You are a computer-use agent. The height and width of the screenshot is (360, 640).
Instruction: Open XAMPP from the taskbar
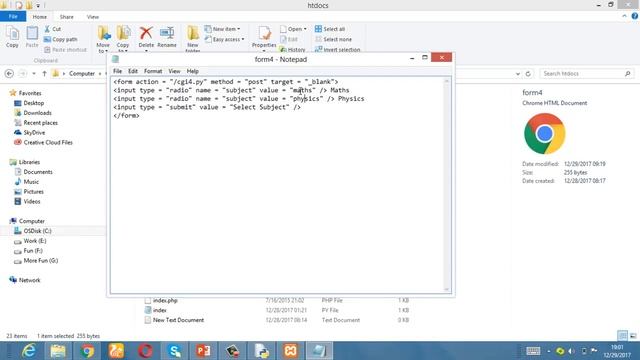point(290,351)
